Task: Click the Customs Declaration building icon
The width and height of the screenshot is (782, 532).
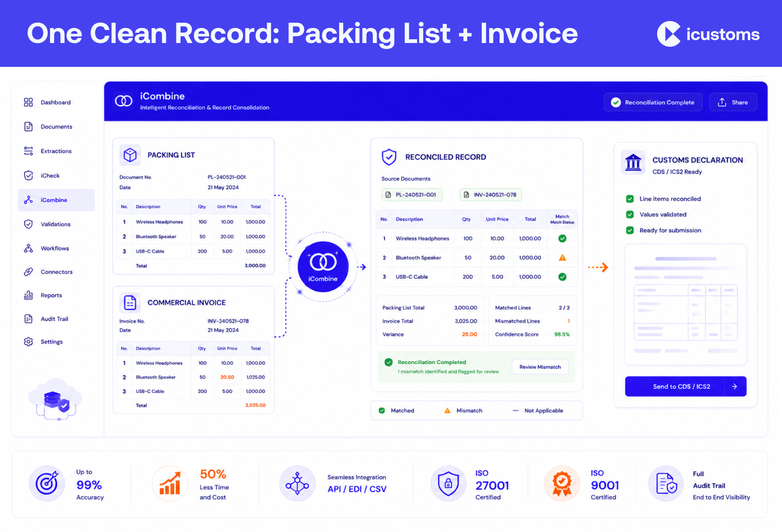Action: click(x=633, y=162)
